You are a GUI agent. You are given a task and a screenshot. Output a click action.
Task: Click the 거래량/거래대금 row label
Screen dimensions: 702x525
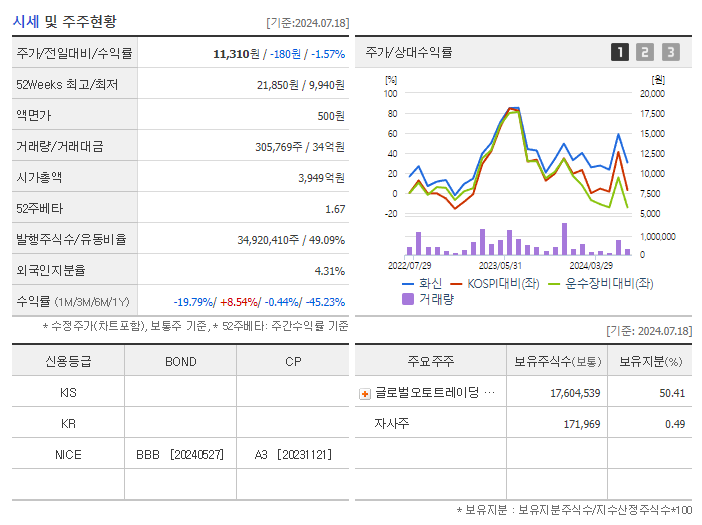tap(60, 146)
